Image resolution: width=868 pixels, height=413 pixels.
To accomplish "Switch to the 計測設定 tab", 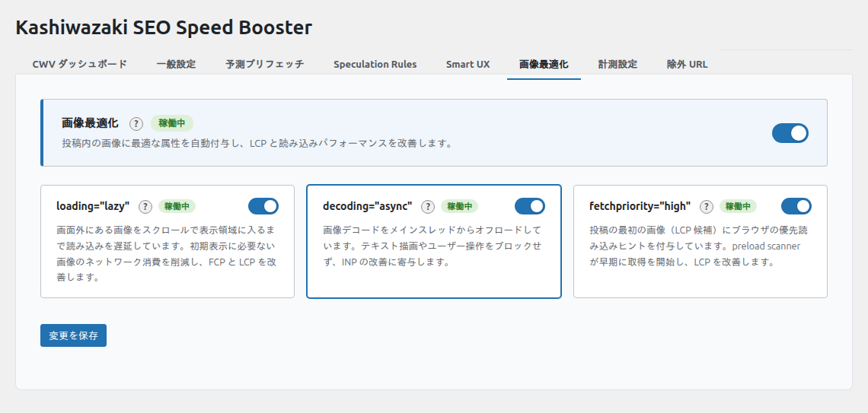I will [x=617, y=65].
